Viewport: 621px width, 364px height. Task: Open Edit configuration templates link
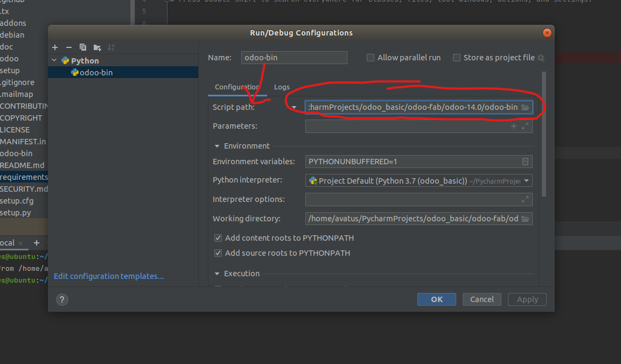point(109,276)
